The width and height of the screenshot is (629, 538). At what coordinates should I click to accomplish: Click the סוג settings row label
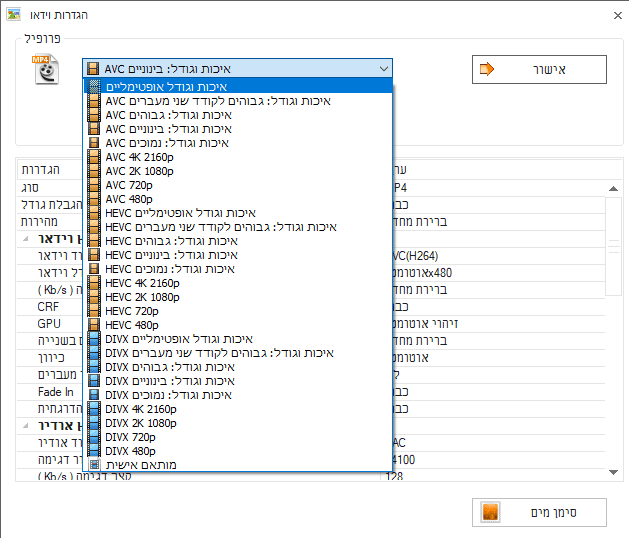click(x=30, y=188)
